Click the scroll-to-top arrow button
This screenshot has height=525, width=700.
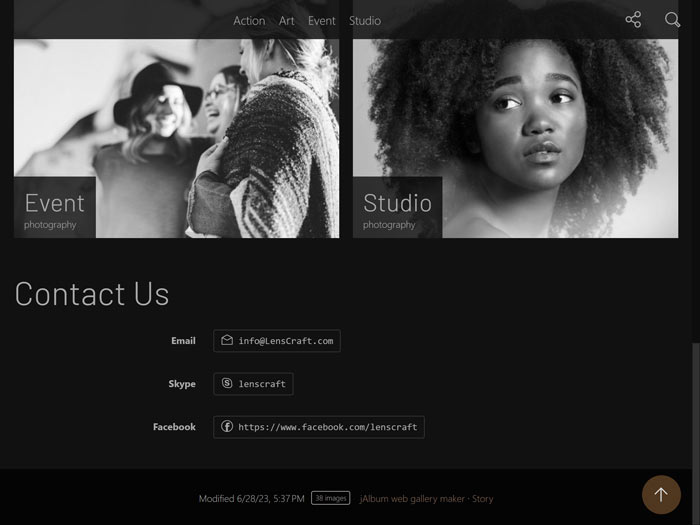(x=661, y=494)
